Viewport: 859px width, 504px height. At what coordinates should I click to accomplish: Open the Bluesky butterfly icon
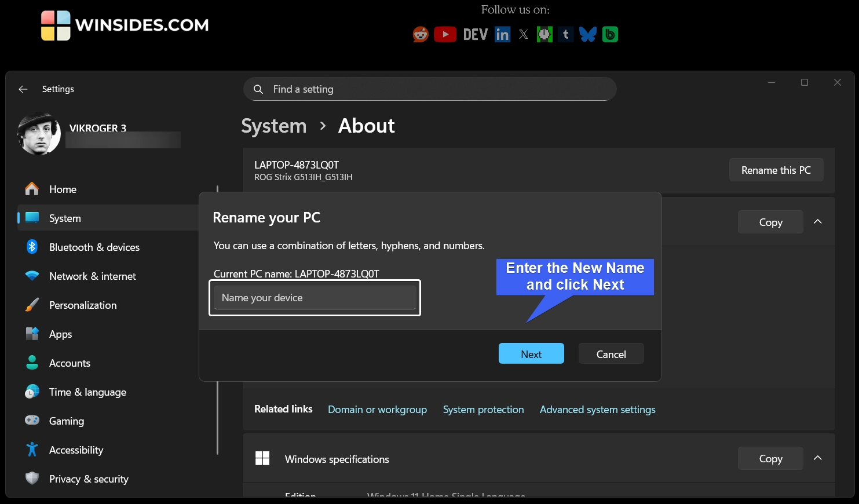coord(587,34)
